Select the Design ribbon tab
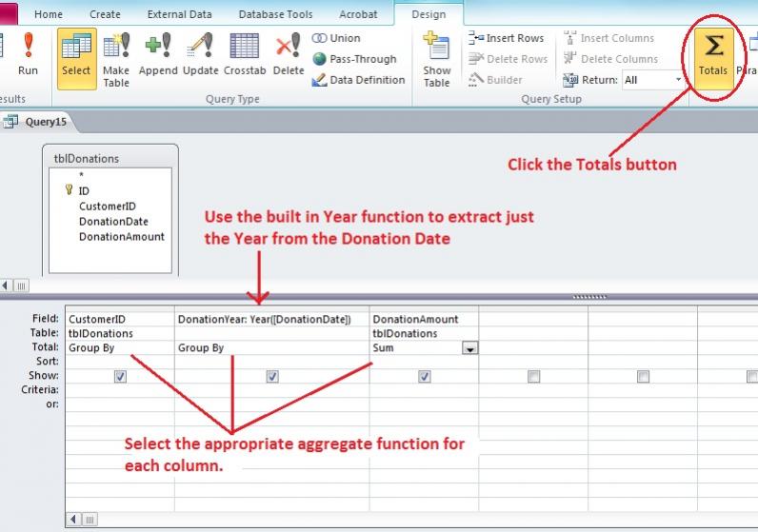 429,14
